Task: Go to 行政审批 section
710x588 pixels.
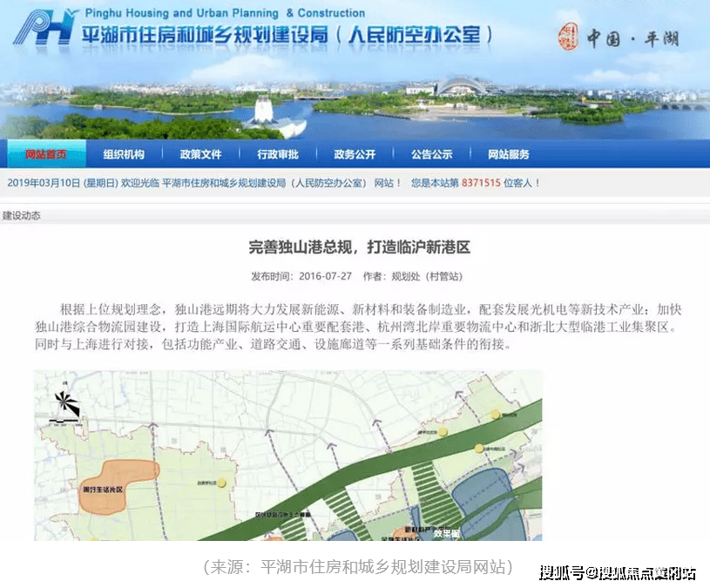Action: [278, 154]
